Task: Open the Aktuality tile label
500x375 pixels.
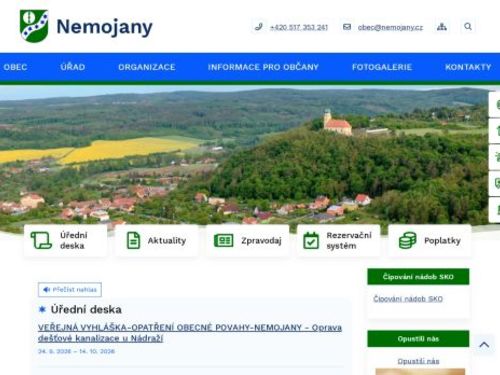Action: coord(167,241)
